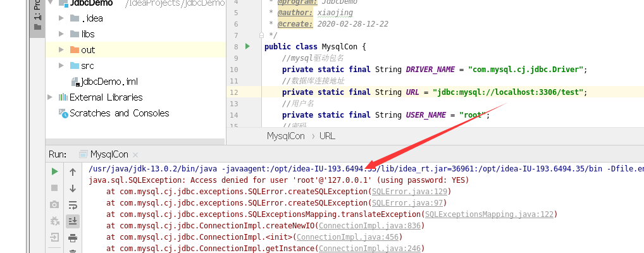This screenshot has height=253, width=644.
Task: Click the blue src folder icon
Action: [75, 65]
